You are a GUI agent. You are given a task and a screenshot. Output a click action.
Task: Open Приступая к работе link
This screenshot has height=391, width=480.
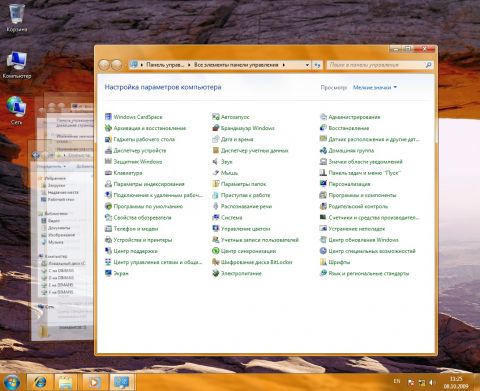pyautogui.click(x=246, y=195)
